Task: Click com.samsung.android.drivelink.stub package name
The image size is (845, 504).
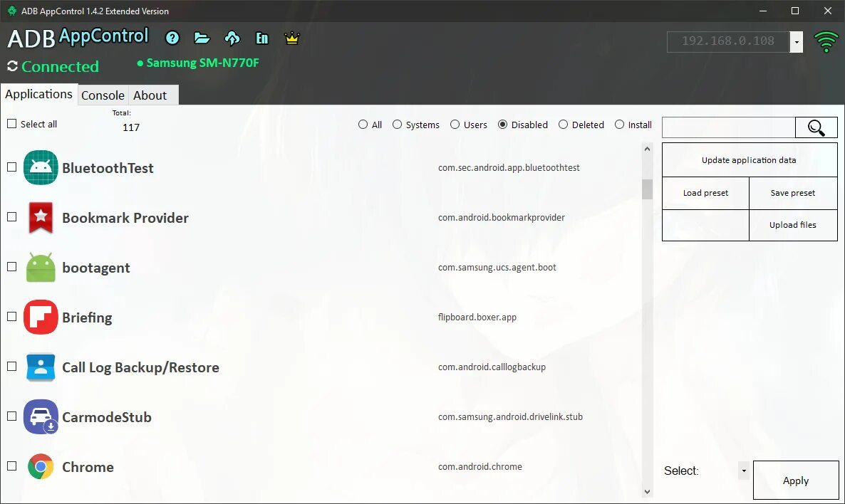Action: (510, 416)
